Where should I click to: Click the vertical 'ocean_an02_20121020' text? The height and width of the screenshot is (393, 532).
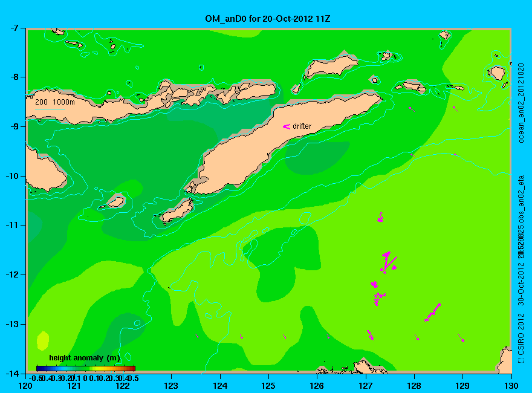(x=521, y=103)
